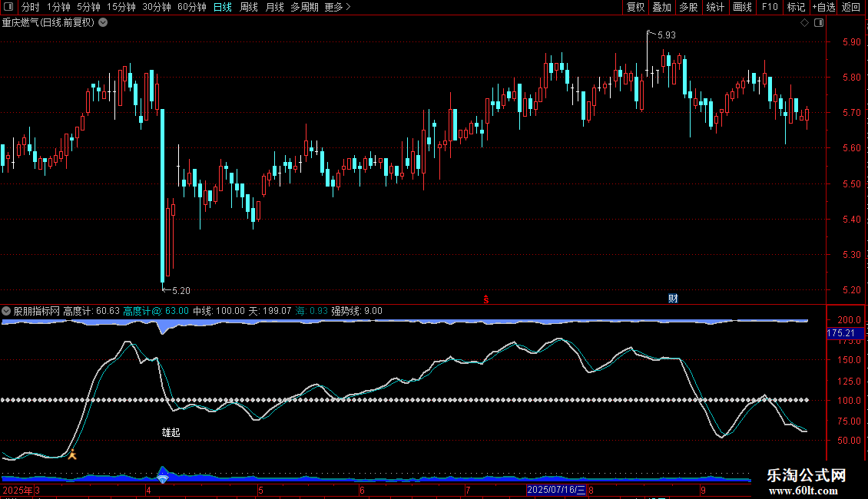This screenshot has height=499, width=868.
Task: Switch to the 周线 weekly tab
Action: tap(249, 7)
